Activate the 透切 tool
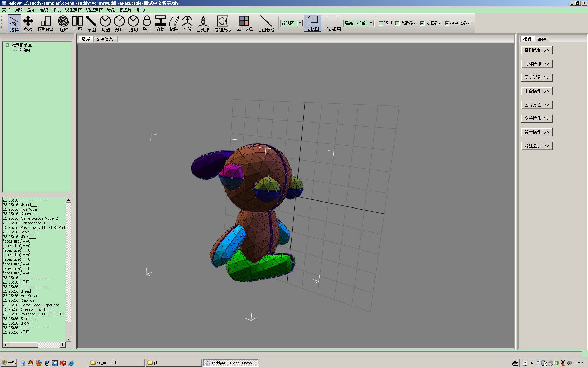 click(x=133, y=23)
